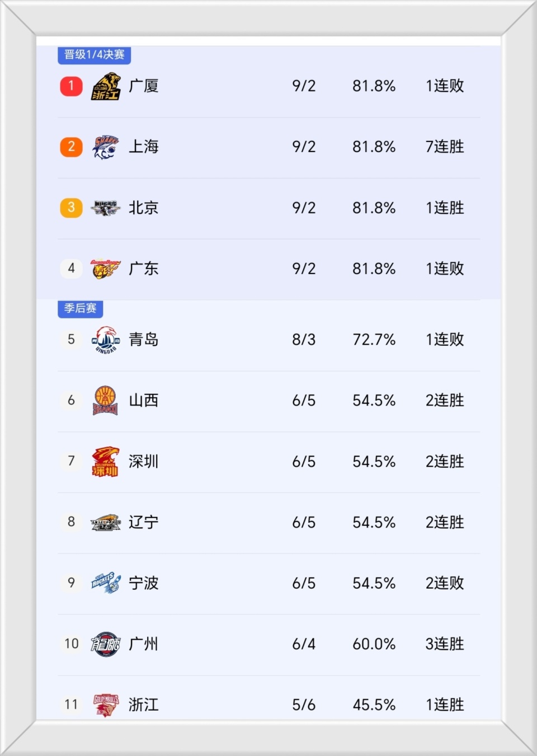Screen dimensions: 537x756
Task: Select the Ningbo (宁波) Rockets logo
Action: [x=106, y=583]
